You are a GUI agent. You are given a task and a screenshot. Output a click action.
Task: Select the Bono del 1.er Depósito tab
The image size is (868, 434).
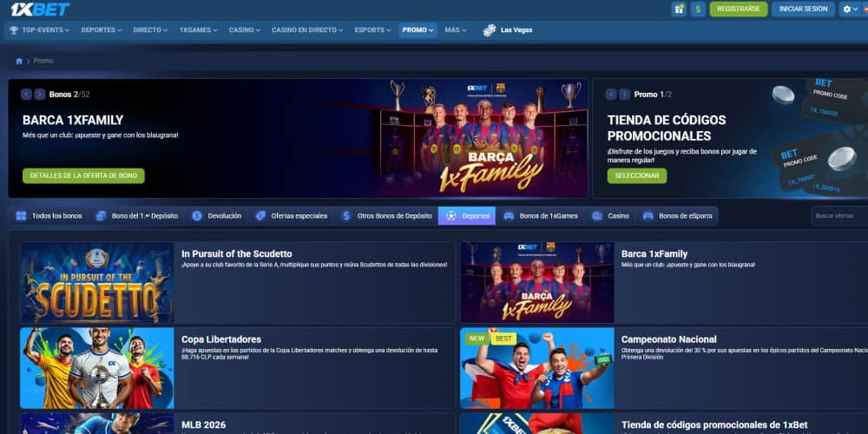(137, 216)
